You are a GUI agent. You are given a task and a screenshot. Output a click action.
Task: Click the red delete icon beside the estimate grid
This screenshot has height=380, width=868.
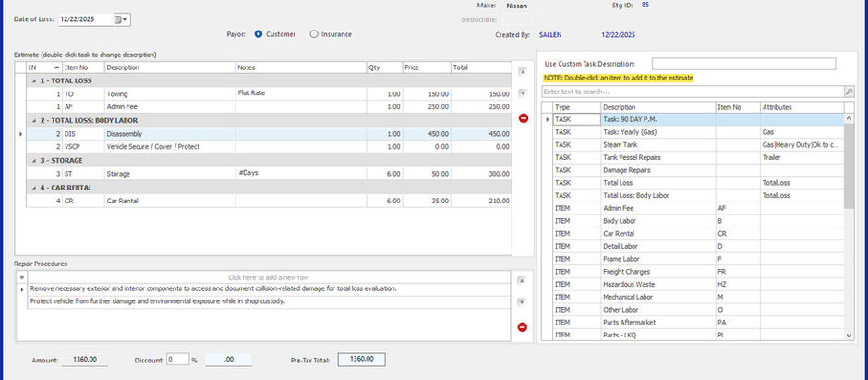pyautogui.click(x=524, y=118)
